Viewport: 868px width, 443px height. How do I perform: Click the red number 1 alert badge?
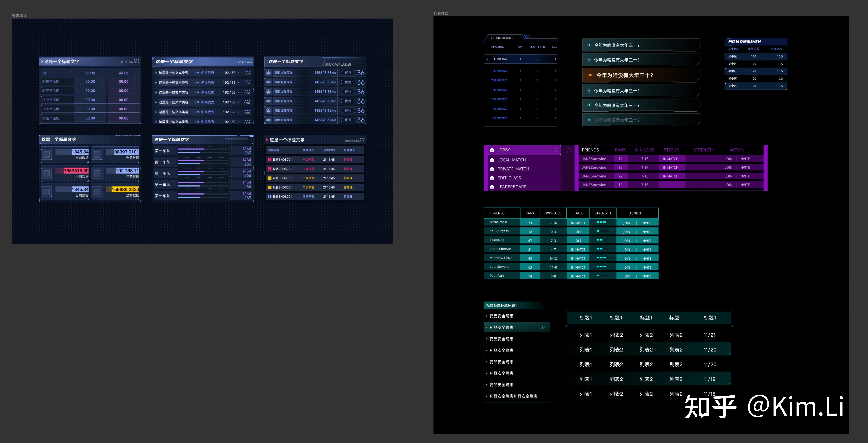(x=270, y=160)
